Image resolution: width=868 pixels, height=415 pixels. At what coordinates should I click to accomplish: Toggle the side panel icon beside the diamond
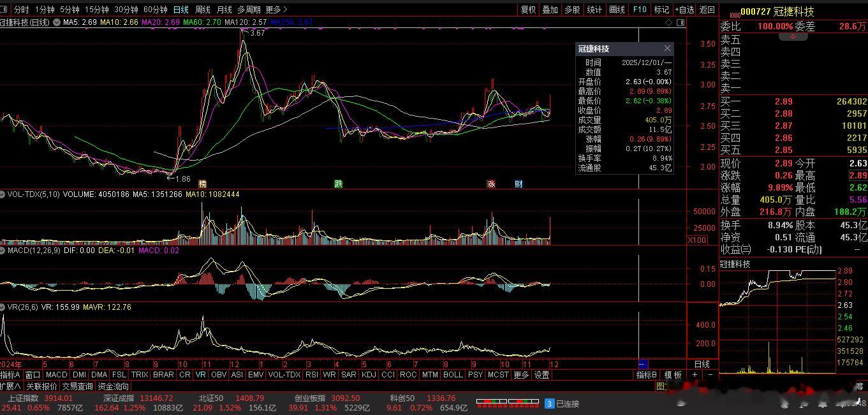pos(680,22)
